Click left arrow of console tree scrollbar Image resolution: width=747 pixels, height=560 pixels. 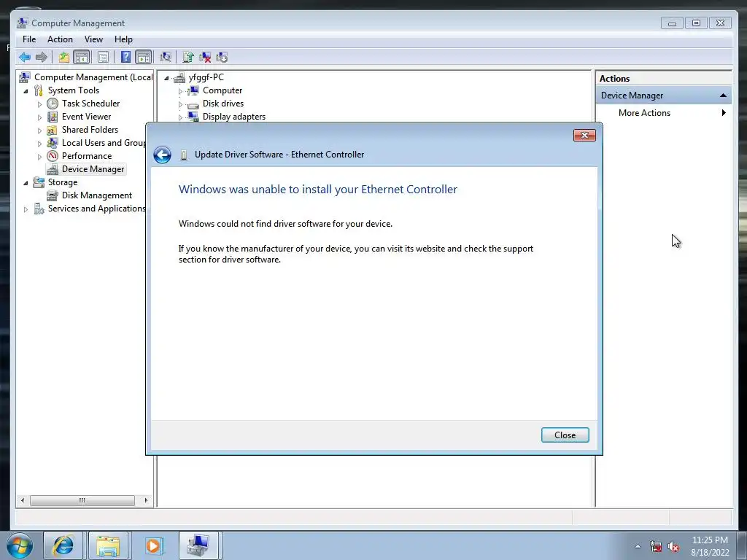coord(23,500)
